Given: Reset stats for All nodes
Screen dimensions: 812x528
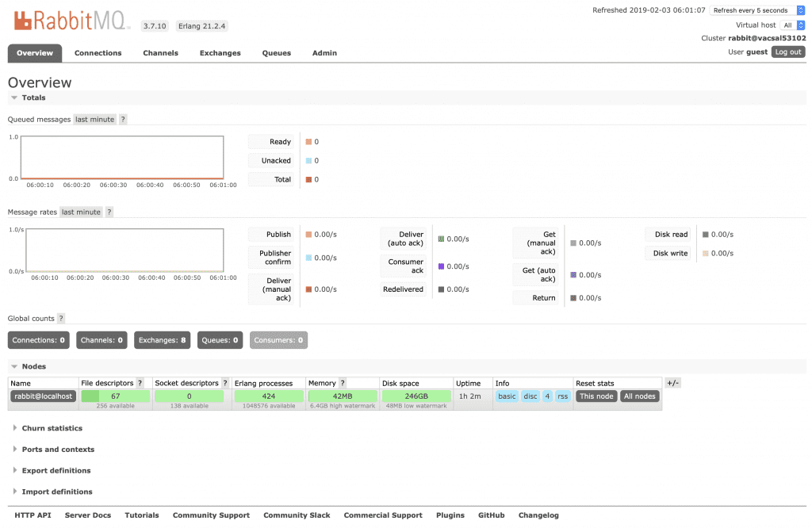Looking at the screenshot, I should 640,396.
